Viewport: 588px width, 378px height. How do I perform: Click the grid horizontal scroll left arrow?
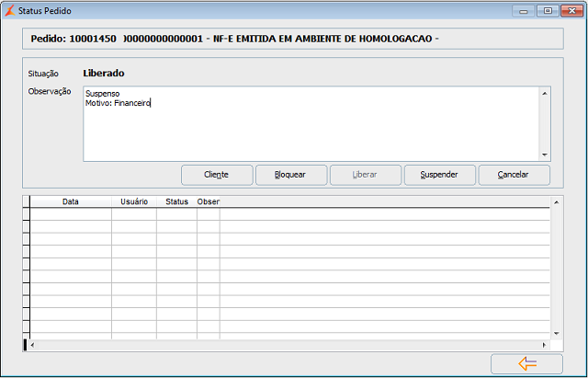[32, 345]
